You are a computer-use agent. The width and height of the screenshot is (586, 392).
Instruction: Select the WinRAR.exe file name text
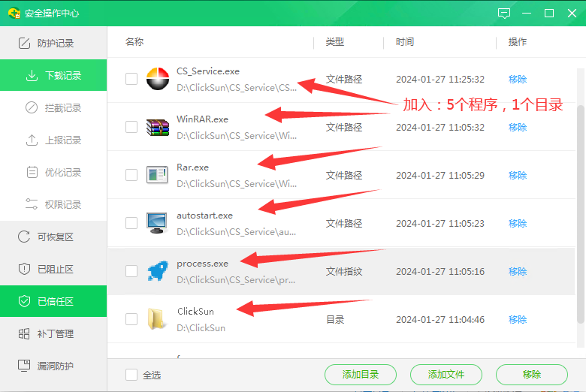click(x=203, y=119)
